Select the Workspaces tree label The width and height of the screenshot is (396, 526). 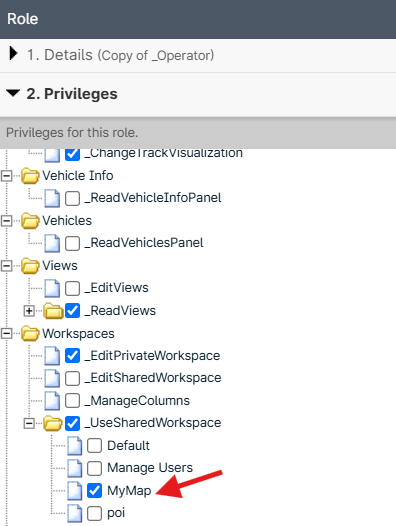point(78,333)
